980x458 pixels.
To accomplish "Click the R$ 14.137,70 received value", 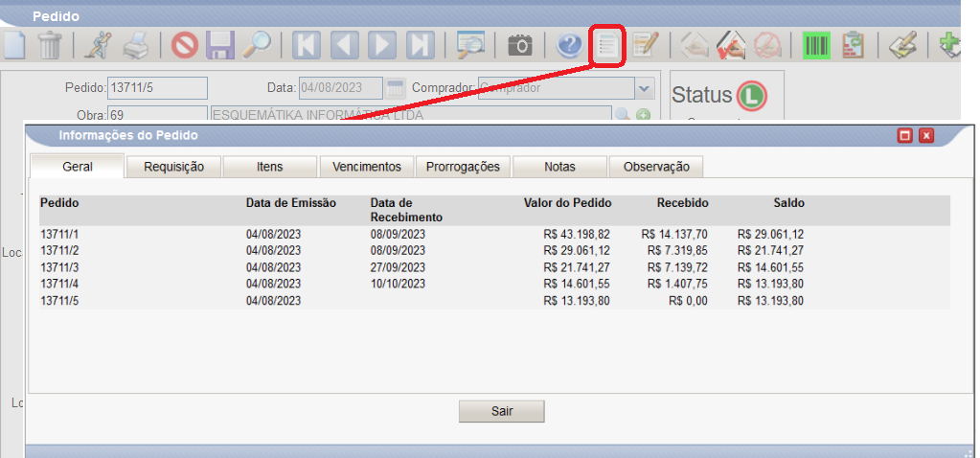I will pos(674,235).
